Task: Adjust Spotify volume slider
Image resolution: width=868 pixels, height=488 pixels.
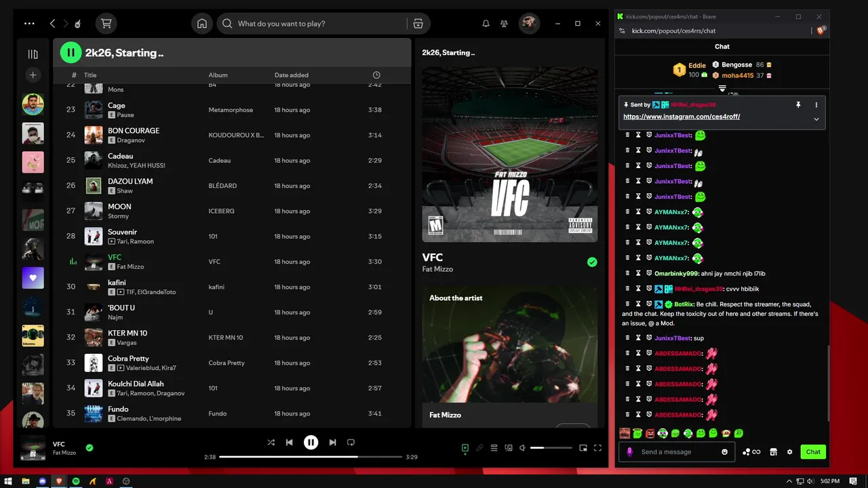Action: 551,448
